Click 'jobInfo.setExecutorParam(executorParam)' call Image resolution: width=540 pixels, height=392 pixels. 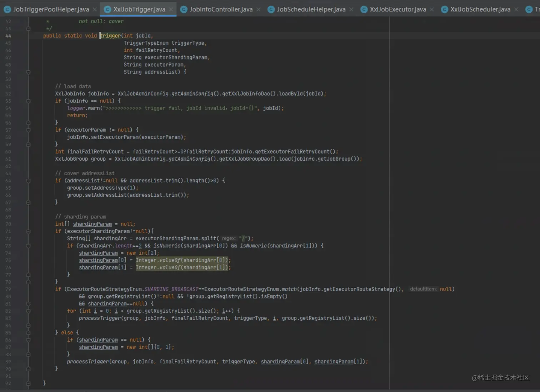tap(125, 137)
